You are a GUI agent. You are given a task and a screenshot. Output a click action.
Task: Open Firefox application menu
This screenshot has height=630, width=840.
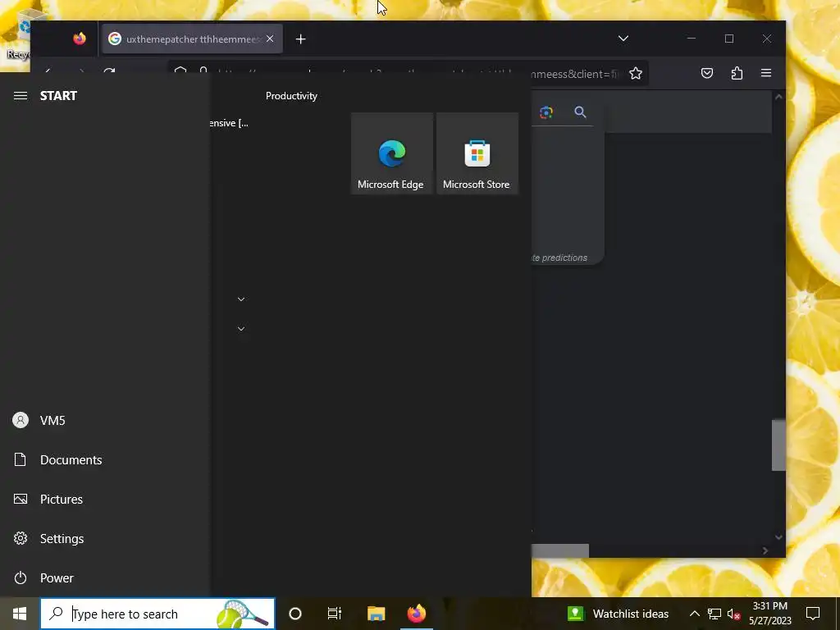[x=766, y=73]
